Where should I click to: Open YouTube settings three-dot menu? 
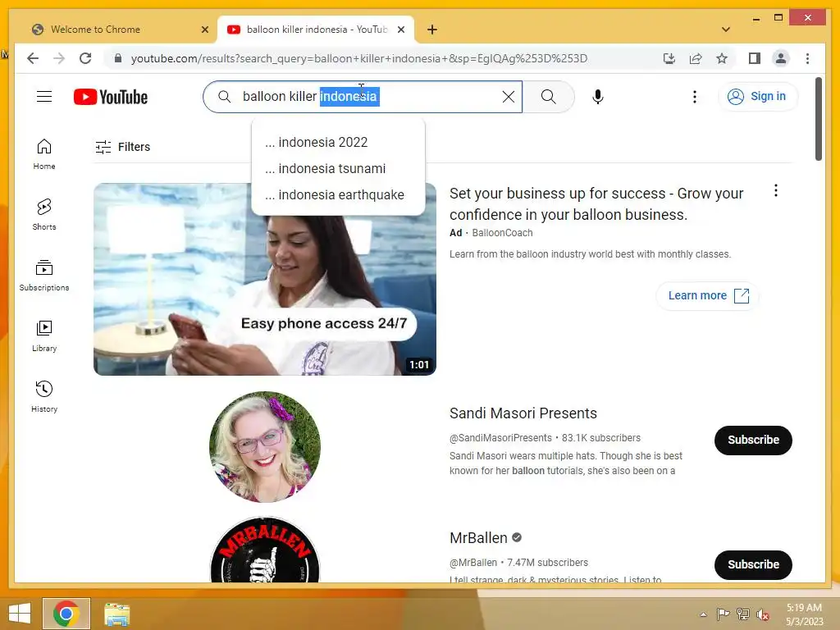[694, 97]
